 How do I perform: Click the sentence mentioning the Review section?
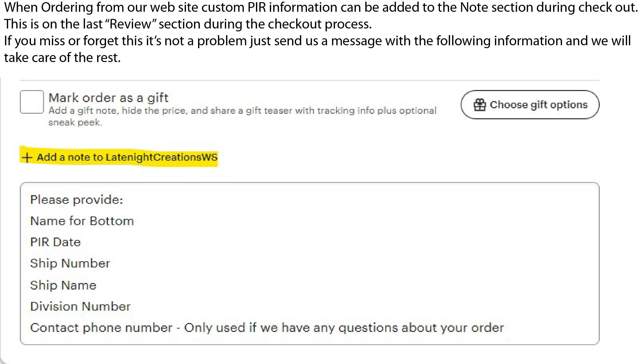click(188, 24)
